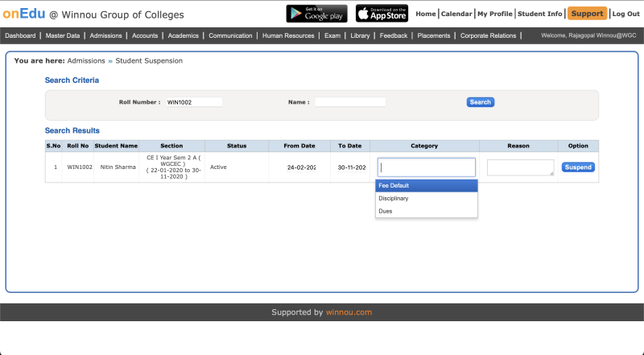Viewport: 644px width, 355px height.
Task: Select Fee Default from category list
Action: (x=427, y=185)
